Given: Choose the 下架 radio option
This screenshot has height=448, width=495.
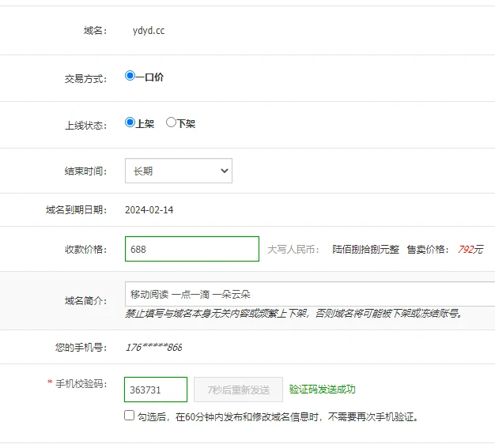Looking at the screenshot, I should (171, 122).
